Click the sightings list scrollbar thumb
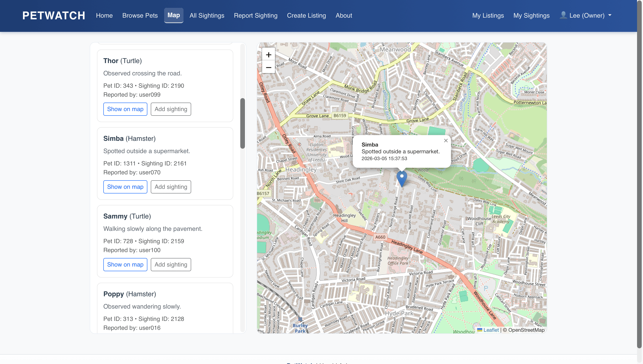Viewport: 643px width, 364px height. 242,124
